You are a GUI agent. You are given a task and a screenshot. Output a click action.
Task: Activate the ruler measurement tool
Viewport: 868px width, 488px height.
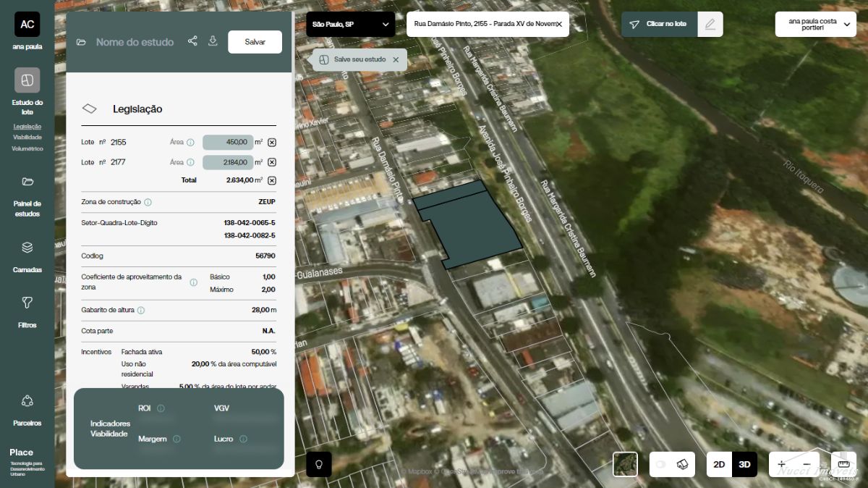pos(843,464)
